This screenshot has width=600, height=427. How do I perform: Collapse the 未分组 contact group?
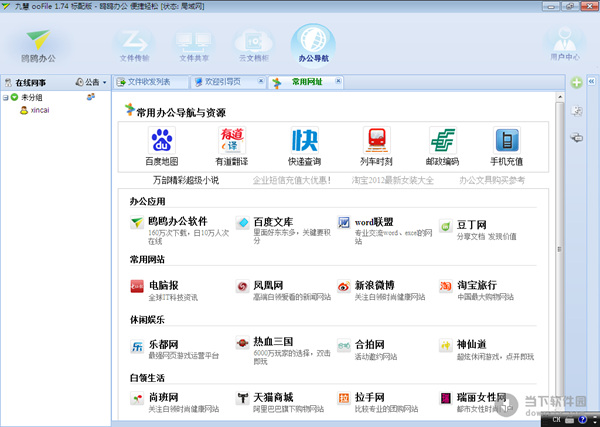tap(5, 98)
